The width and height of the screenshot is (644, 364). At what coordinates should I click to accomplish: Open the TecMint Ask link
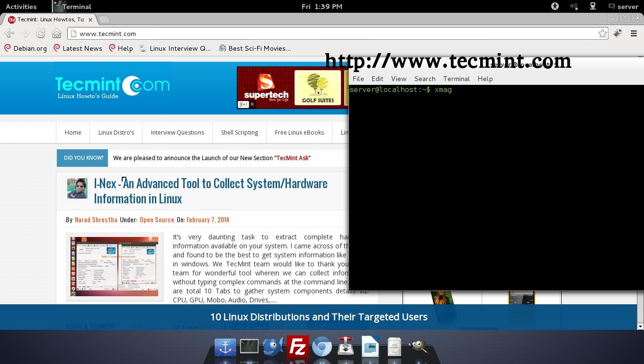coord(292,158)
